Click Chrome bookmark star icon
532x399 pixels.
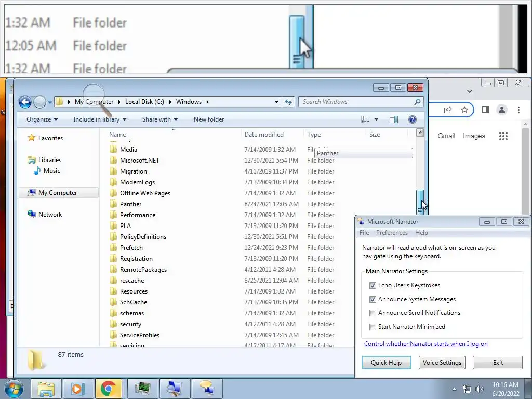click(x=464, y=110)
